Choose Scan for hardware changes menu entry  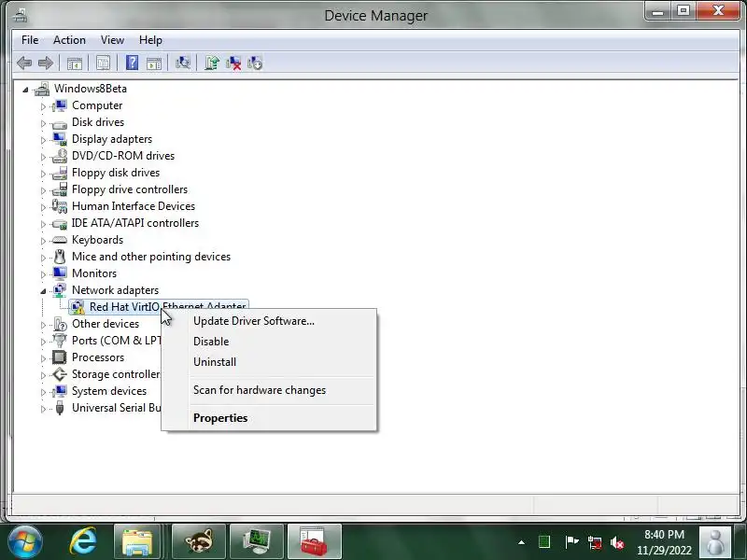[x=269, y=390]
